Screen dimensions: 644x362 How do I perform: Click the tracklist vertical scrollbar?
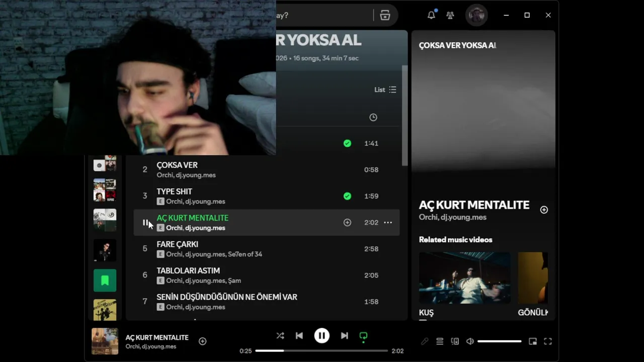405,116
